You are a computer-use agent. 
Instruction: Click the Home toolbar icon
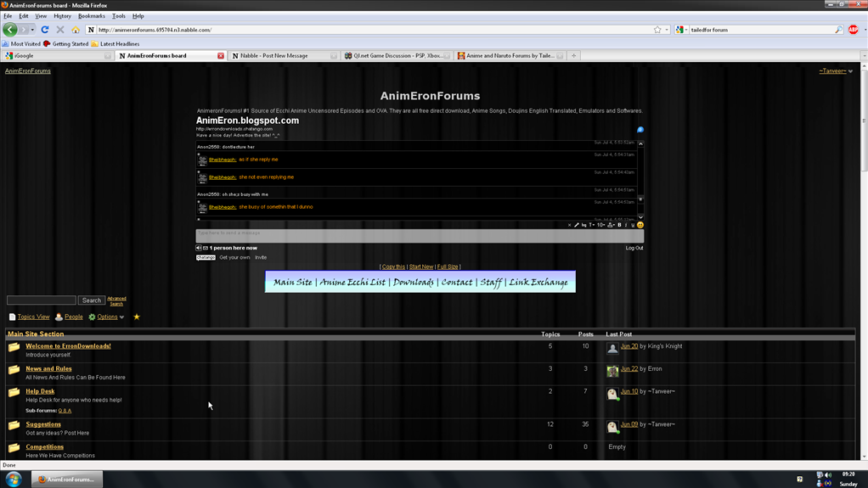coord(76,30)
